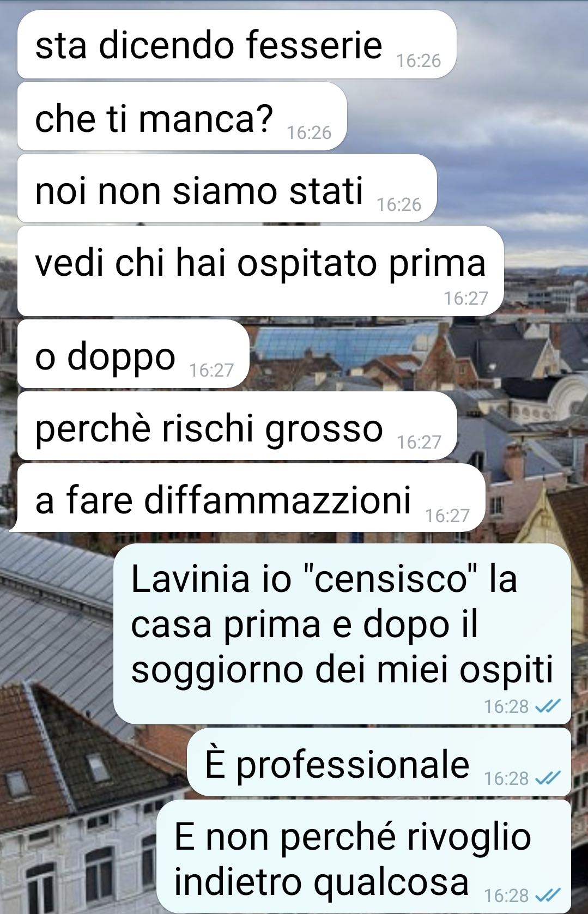588x914 pixels.
Task: Tap 16:28 timestamp on 'È professionale' message
Action: (x=506, y=778)
